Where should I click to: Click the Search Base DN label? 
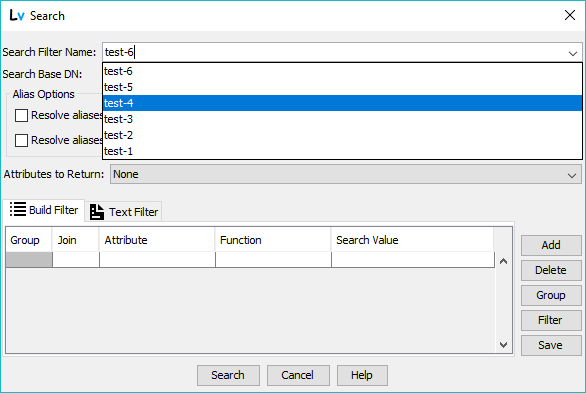(x=42, y=74)
